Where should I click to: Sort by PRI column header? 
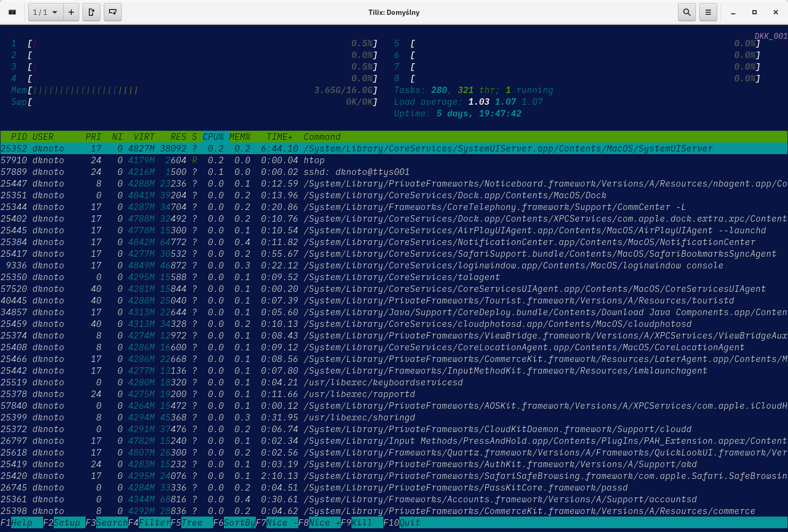click(x=94, y=137)
